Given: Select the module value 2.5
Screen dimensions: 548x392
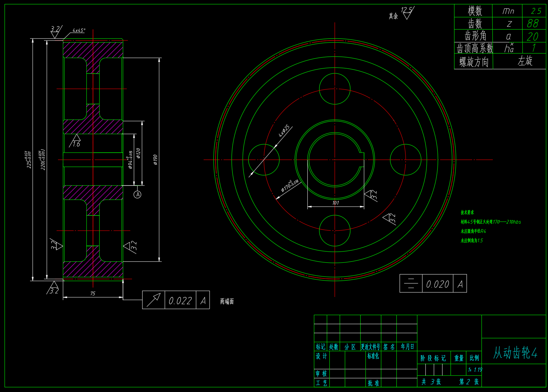Looking at the screenshot, I should [x=536, y=11].
